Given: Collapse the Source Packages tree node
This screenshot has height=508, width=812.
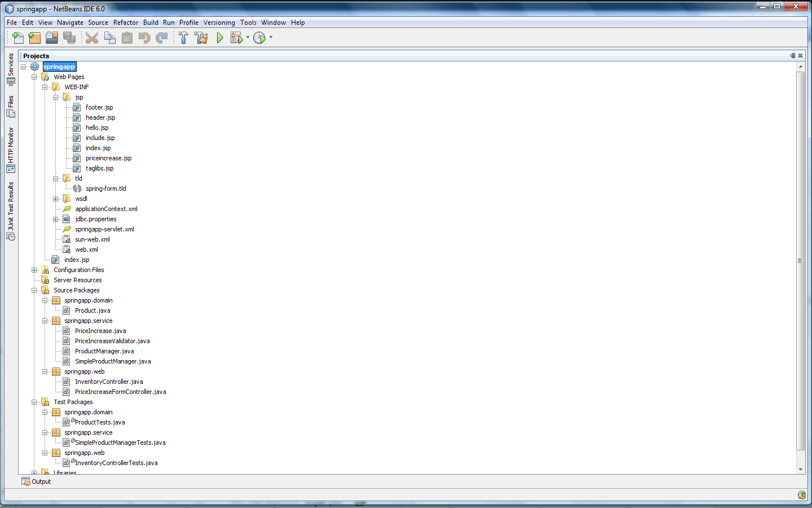Looking at the screenshot, I should pyautogui.click(x=34, y=291).
